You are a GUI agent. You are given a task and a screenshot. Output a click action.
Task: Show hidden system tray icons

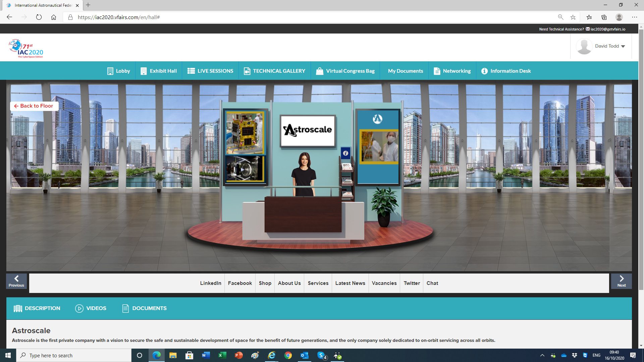(542, 355)
